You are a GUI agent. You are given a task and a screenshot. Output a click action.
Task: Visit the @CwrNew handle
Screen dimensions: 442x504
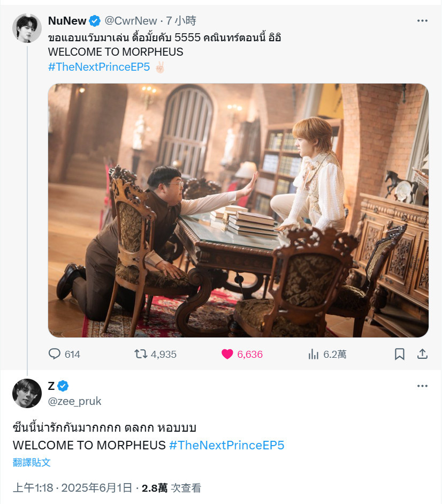[131, 21]
